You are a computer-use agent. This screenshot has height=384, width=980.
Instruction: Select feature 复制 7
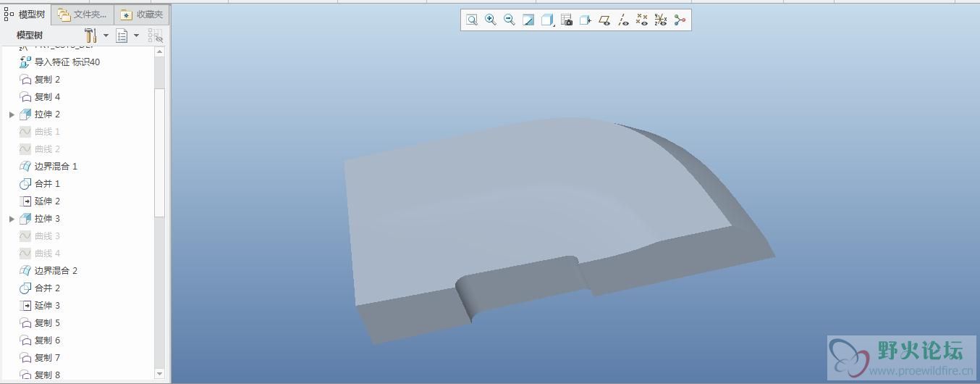[47, 358]
